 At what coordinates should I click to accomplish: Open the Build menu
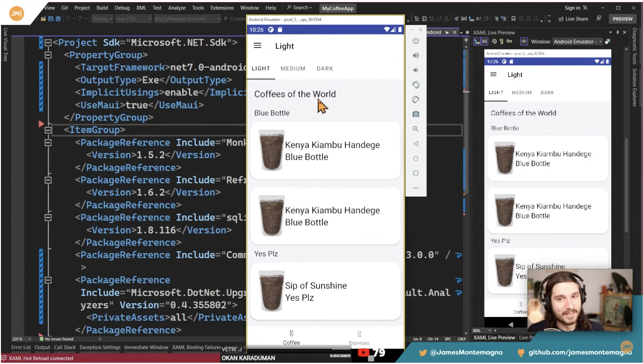102,8
